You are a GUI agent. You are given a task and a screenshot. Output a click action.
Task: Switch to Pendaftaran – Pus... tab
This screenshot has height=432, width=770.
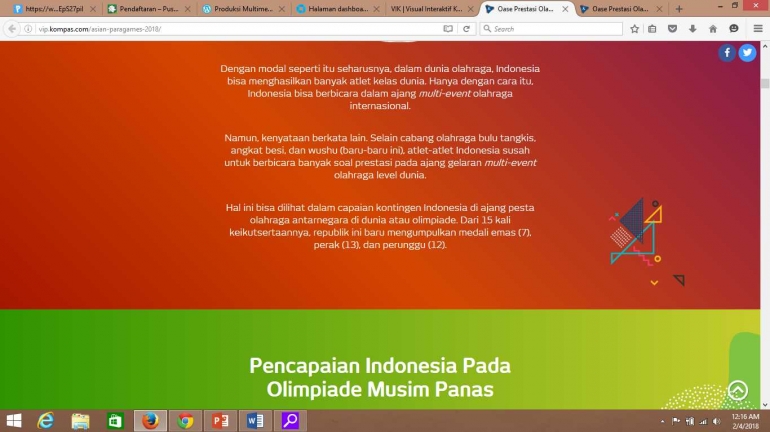[149, 9]
